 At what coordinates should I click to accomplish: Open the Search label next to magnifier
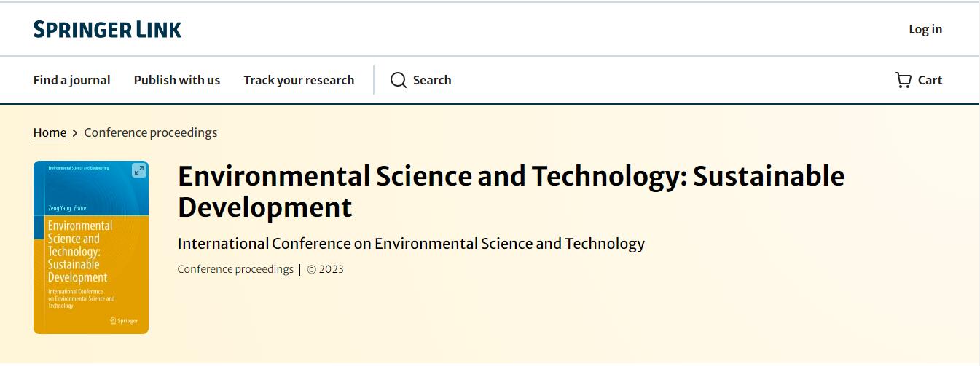tap(432, 80)
